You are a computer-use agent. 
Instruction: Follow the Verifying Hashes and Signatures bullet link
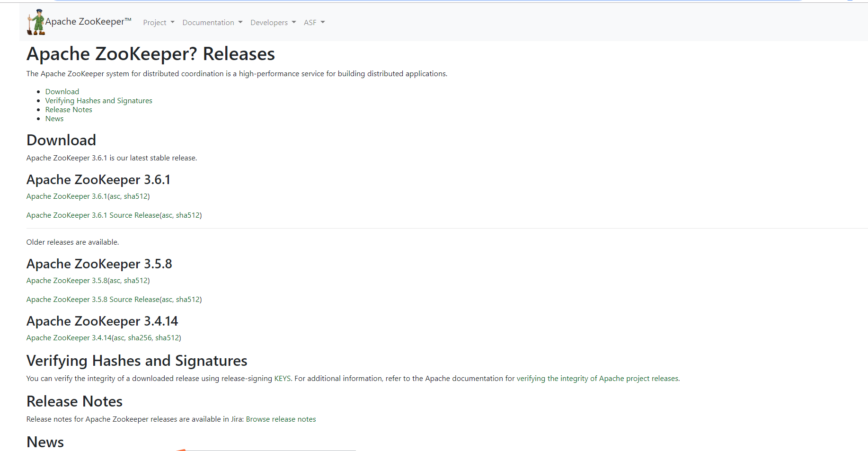[98, 101]
